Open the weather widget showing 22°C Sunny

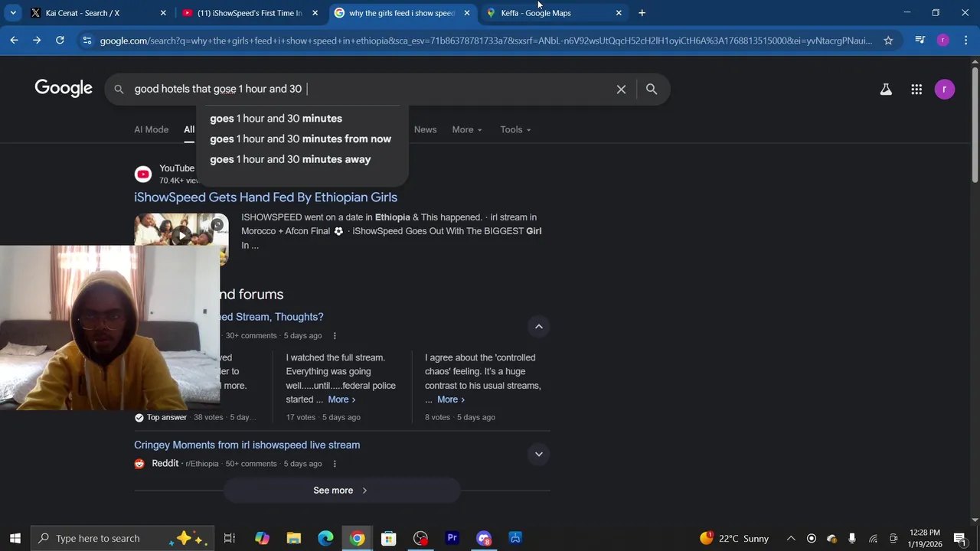pos(733,538)
